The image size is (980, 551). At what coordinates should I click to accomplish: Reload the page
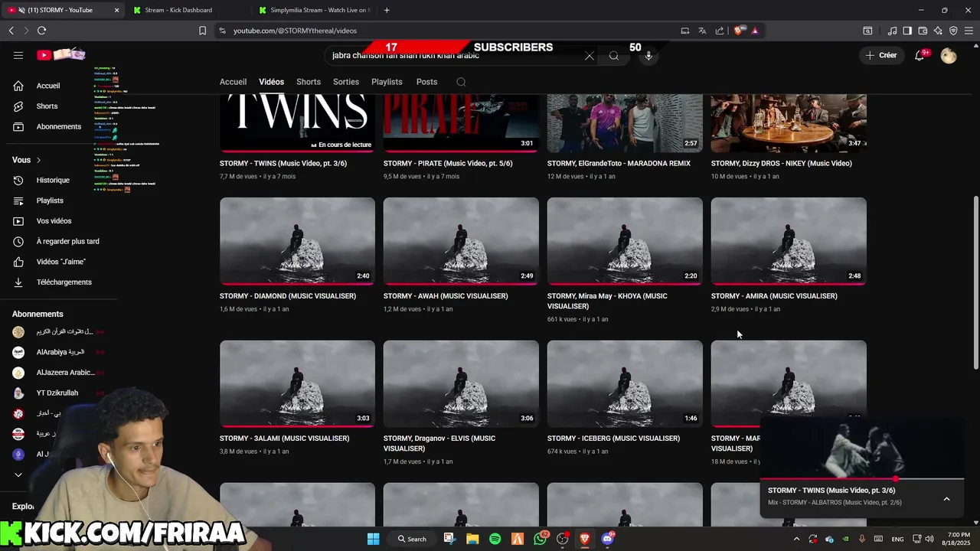pos(41,31)
